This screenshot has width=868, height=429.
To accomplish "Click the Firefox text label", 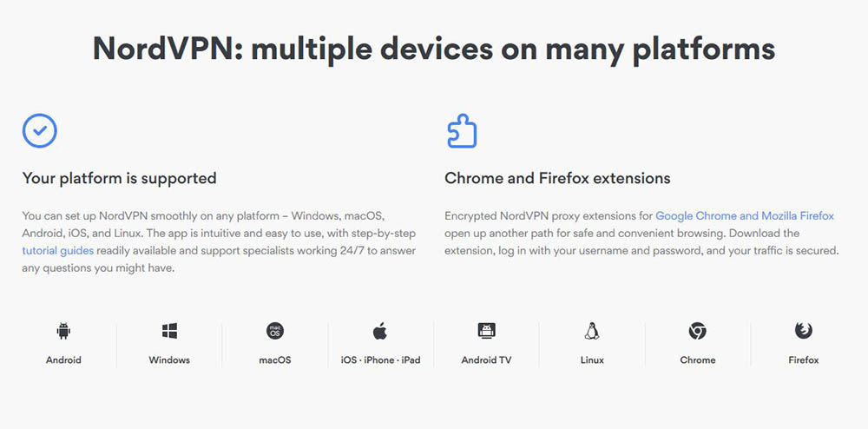I will (804, 360).
